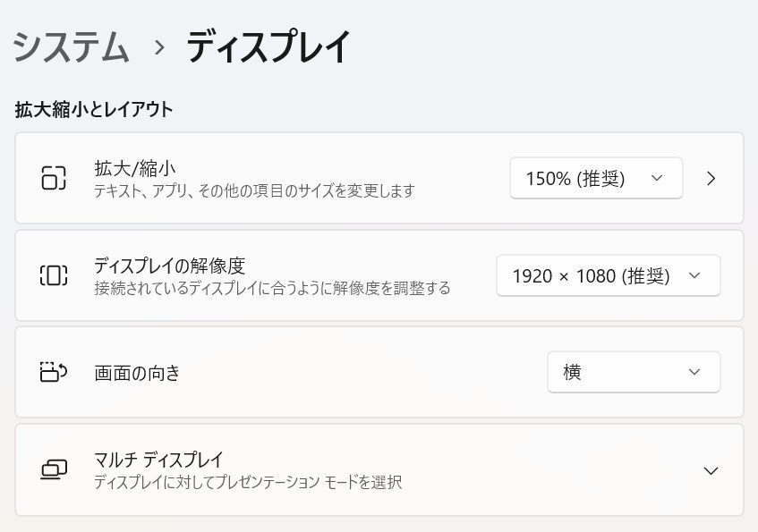Click the multi display (マルチ ディスプレイ) icon
The width and height of the screenshot is (758, 532).
point(55,469)
